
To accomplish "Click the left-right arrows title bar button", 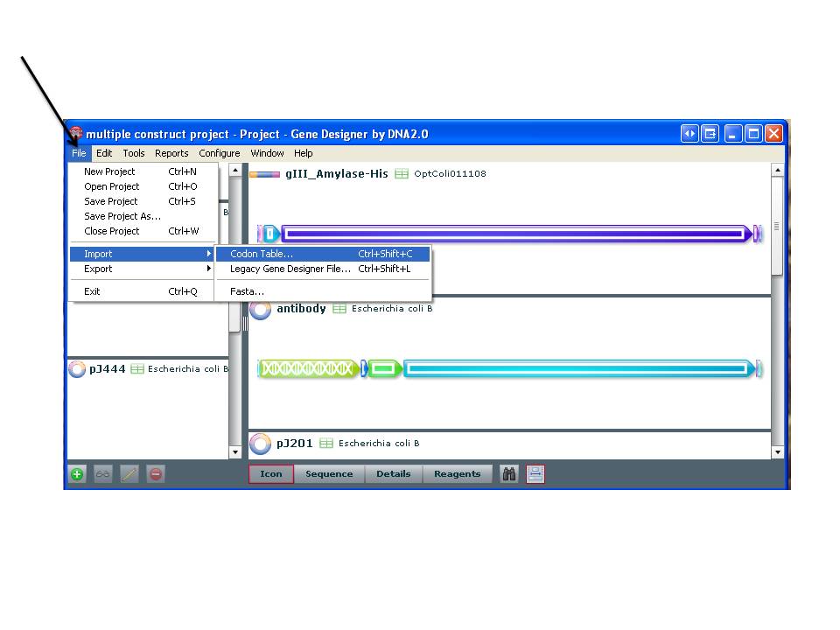I will (x=689, y=133).
